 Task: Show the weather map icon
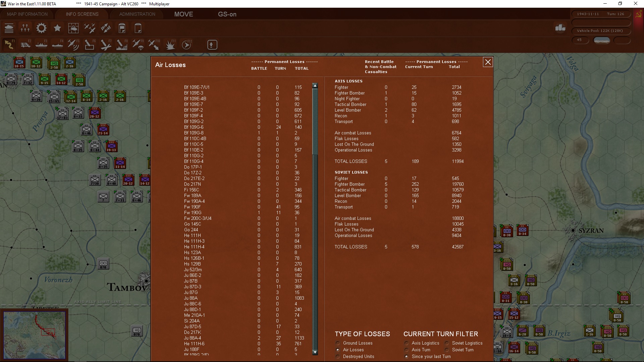tap(73, 28)
